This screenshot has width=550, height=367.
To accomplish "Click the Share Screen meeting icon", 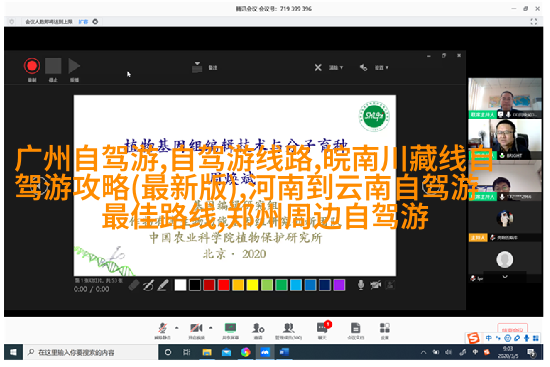I will click(230, 331).
